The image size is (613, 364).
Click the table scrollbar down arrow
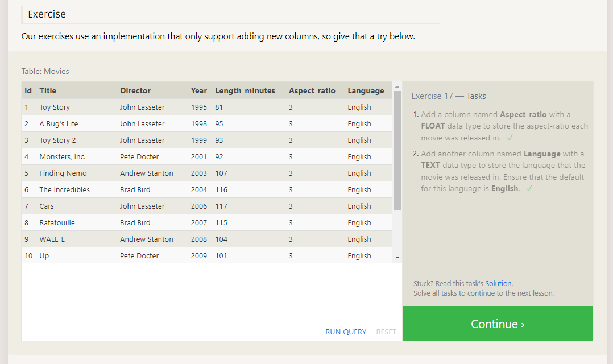click(x=397, y=257)
